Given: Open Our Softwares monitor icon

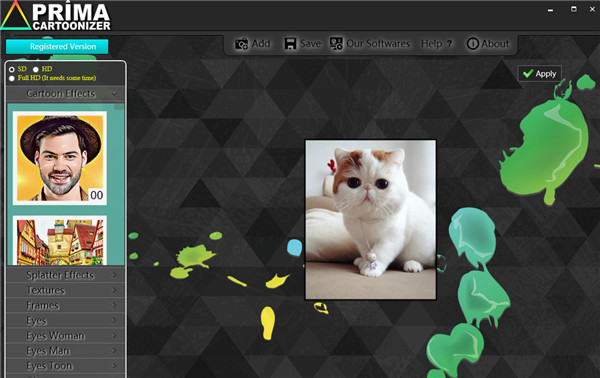Looking at the screenshot, I should [x=336, y=44].
